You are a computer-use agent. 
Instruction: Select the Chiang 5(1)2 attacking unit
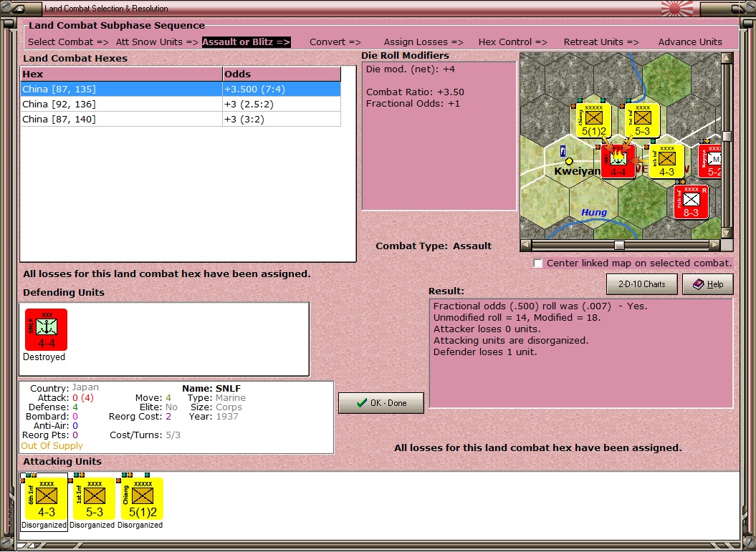(142, 498)
